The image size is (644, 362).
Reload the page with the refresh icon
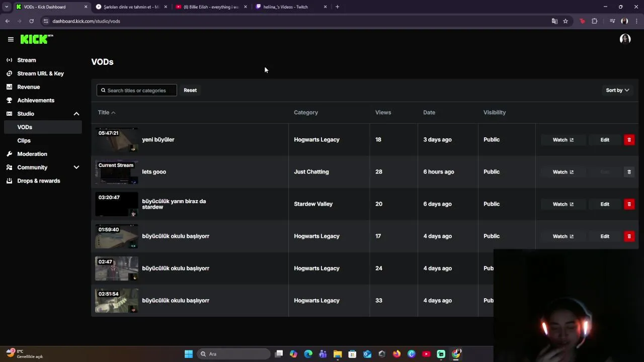click(x=31, y=21)
